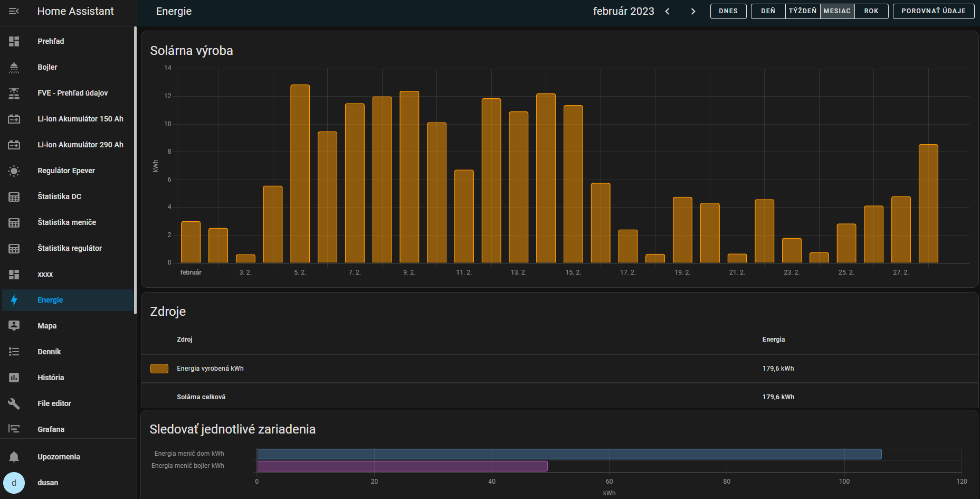Image resolution: width=980 pixels, height=499 pixels.
Task: Click POROVNAŤ ÚDAJE button
Action: click(933, 11)
